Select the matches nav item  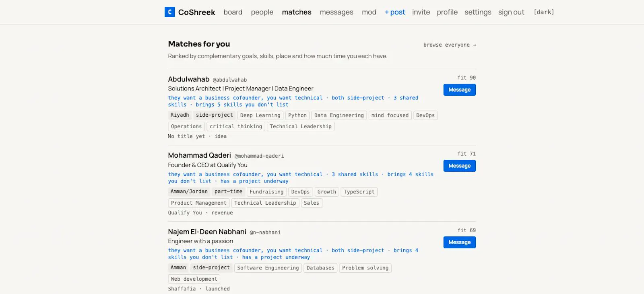point(297,12)
